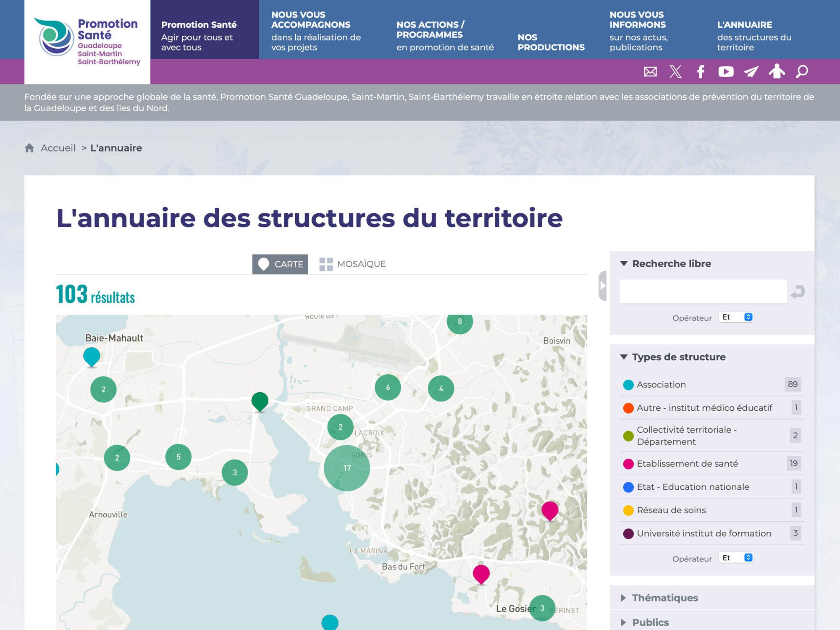840x630 pixels.
Task: Go to Accueil breadcrumb link
Action: tap(58, 148)
